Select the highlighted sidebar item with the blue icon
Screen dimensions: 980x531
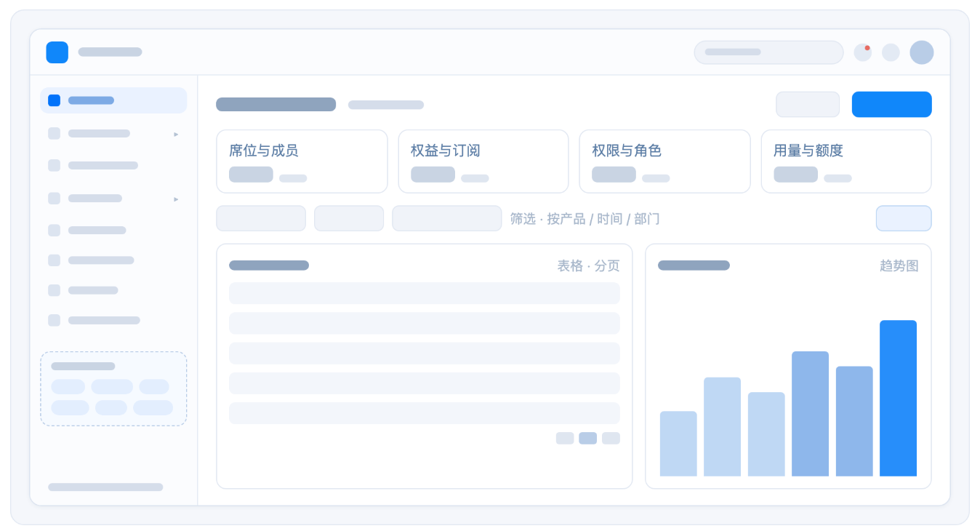[113, 100]
